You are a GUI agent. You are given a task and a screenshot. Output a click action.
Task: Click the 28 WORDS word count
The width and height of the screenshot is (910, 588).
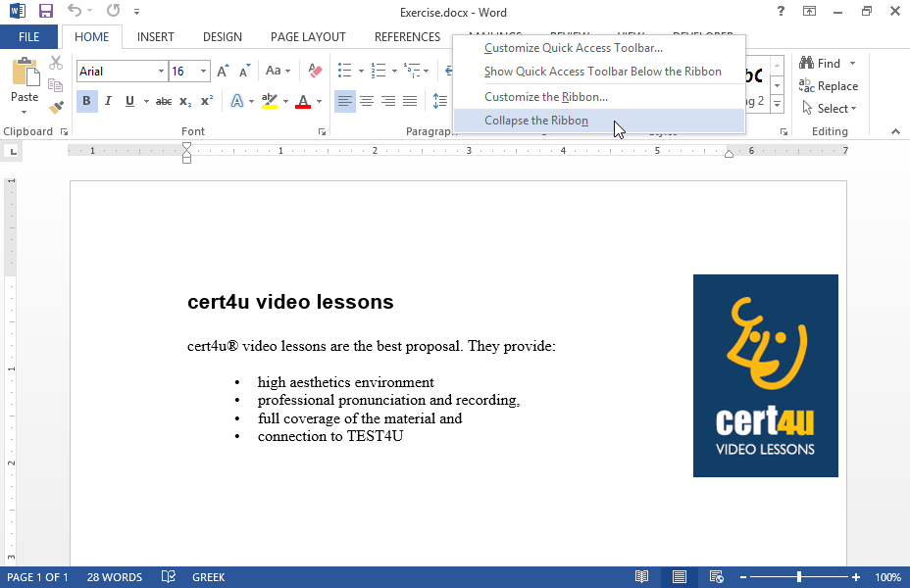(x=115, y=577)
